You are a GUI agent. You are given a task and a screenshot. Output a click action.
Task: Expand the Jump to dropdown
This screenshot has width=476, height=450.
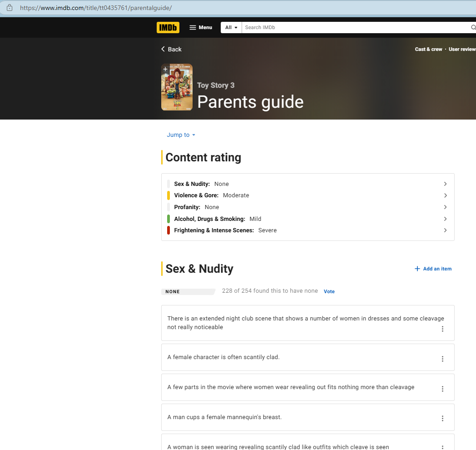click(181, 135)
